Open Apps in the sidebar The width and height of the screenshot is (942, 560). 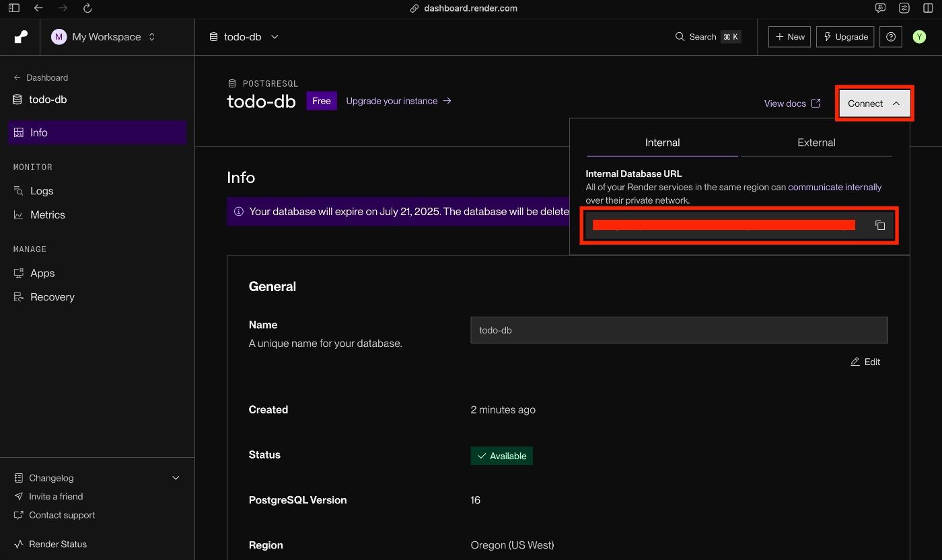(42, 273)
